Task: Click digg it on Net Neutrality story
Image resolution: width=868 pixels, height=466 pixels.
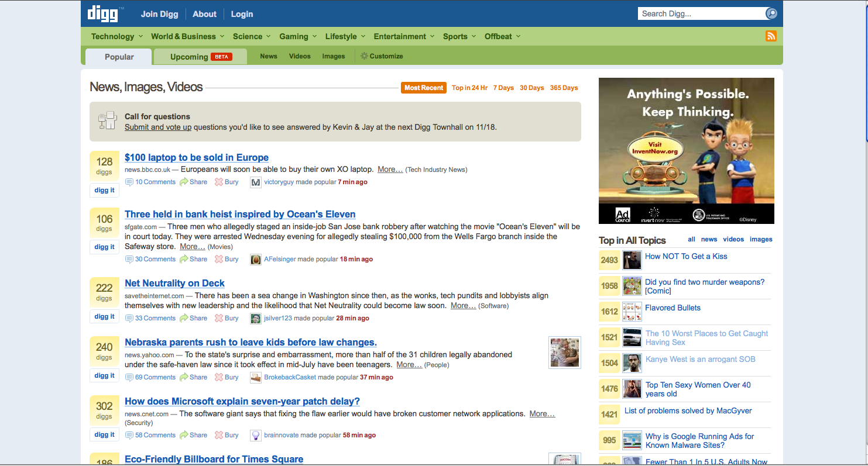Action: 104,316
